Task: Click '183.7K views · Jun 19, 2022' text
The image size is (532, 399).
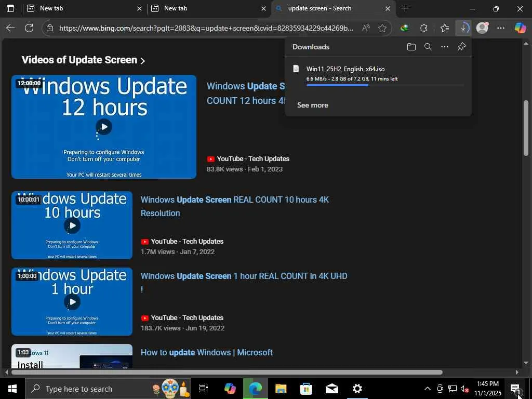Action: pyautogui.click(x=182, y=328)
